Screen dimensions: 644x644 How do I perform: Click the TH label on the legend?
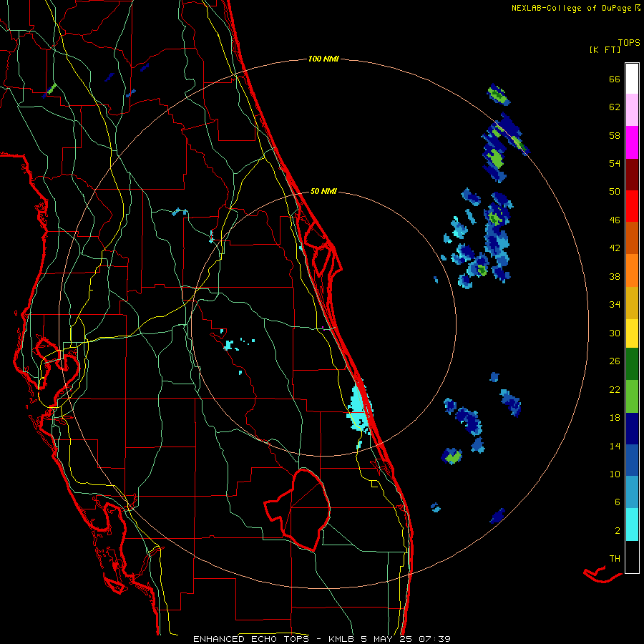(x=615, y=559)
